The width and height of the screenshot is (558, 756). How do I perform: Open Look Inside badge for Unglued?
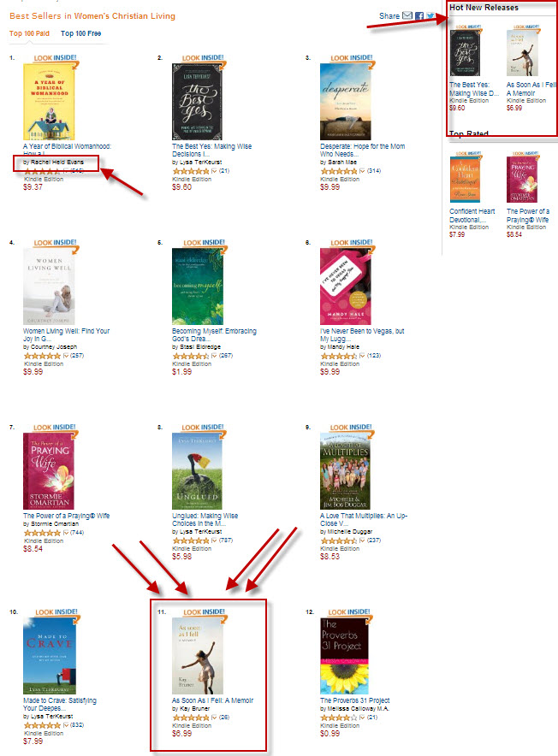pos(203,428)
